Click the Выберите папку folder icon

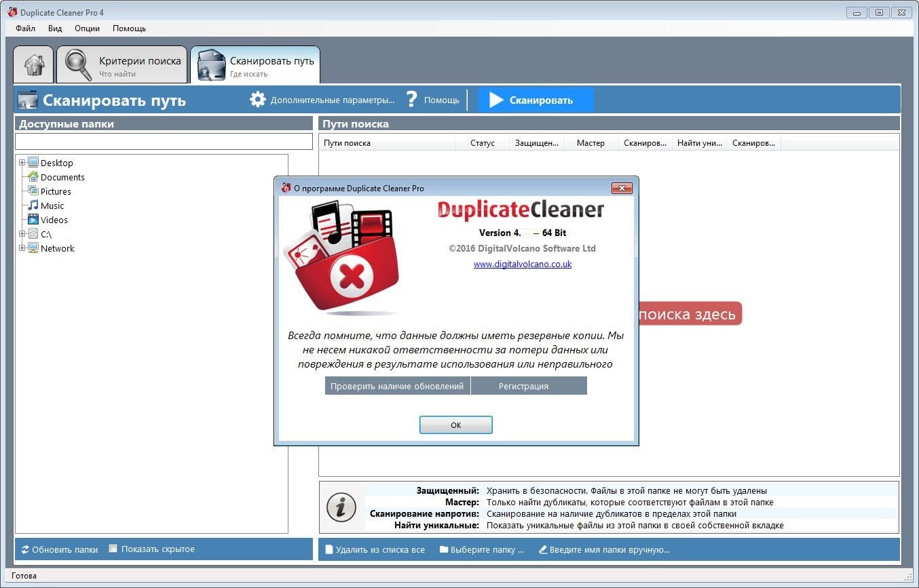tap(444, 549)
